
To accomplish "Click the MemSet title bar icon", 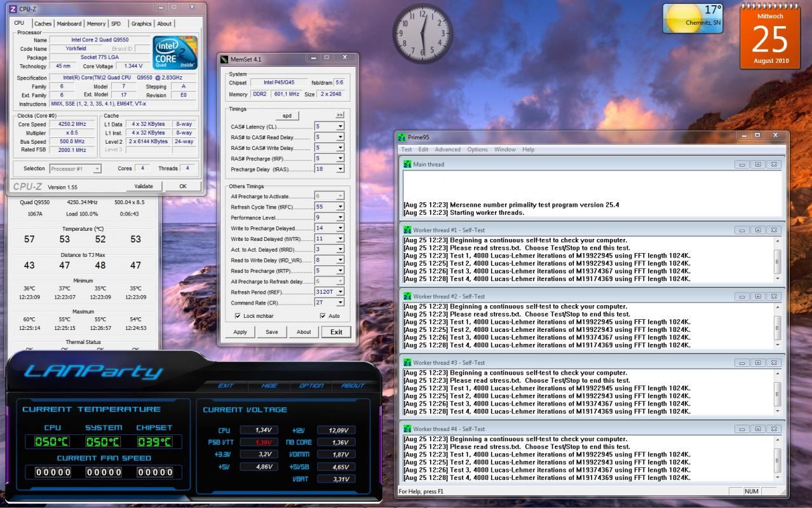I will [x=224, y=60].
